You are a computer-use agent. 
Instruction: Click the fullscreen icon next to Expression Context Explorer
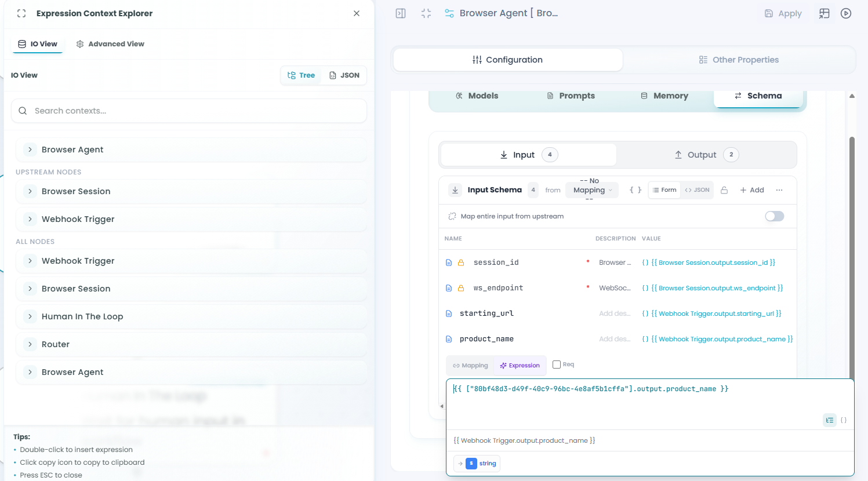tap(21, 13)
